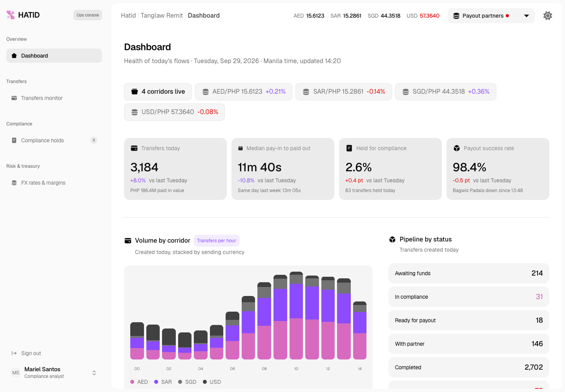Open the Tanglaw Remit breadcrumb link

[162, 16]
